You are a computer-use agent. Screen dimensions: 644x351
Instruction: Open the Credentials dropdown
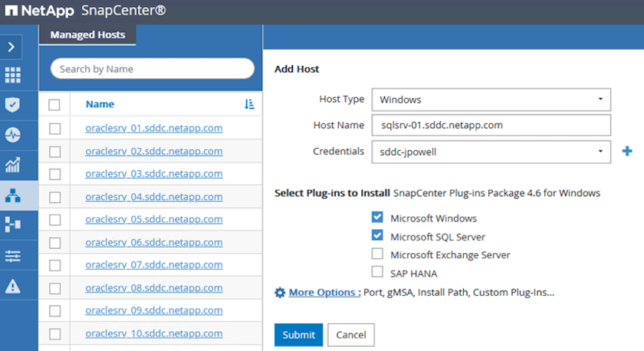[491, 152]
